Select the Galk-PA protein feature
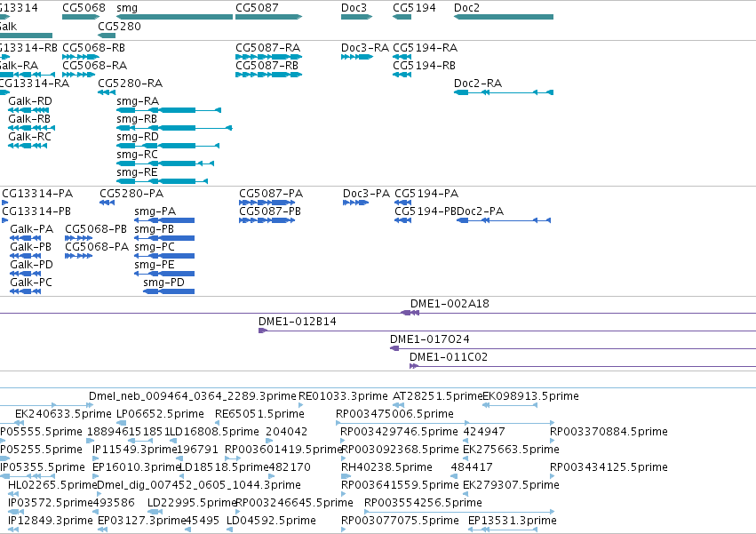 pos(26,238)
